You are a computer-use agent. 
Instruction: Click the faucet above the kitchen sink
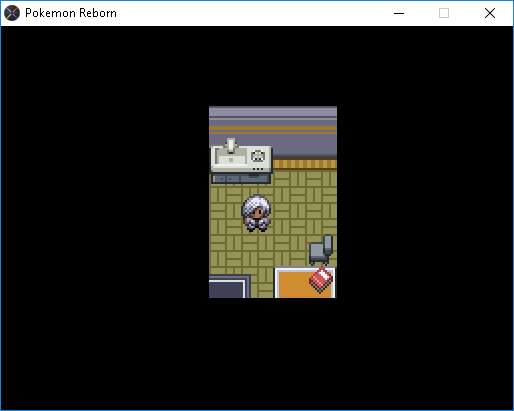click(x=231, y=146)
